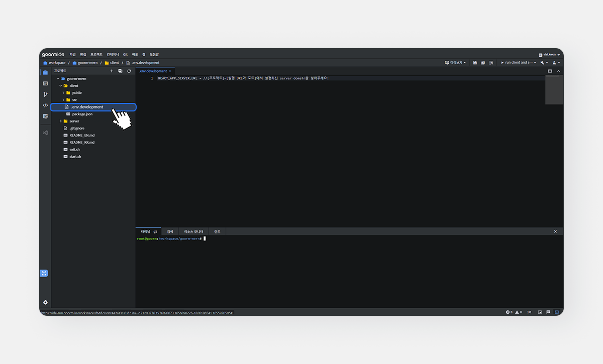Open the vivi.kwon account dropdown

click(549, 54)
